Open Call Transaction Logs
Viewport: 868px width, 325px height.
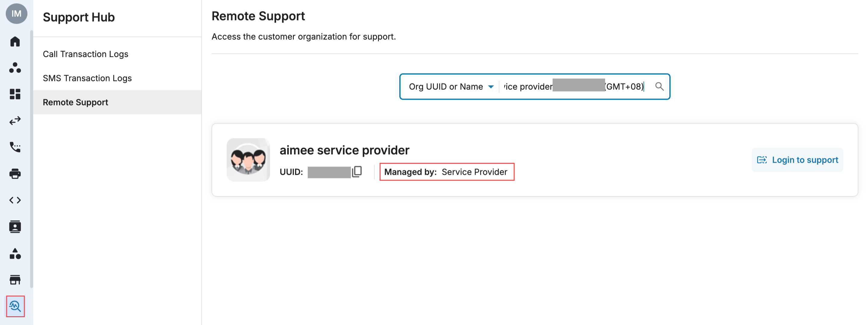[x=86, y=54]
